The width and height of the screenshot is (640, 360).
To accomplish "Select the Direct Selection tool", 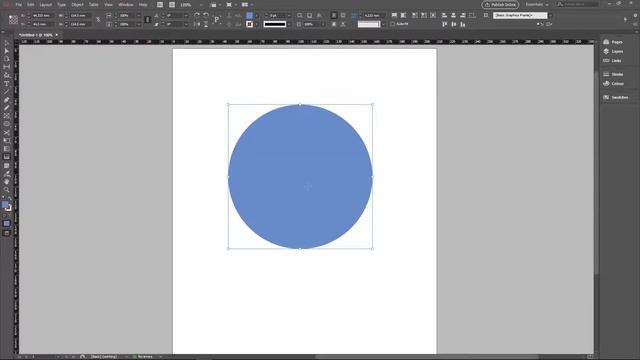I will click(x=7, y=51).
